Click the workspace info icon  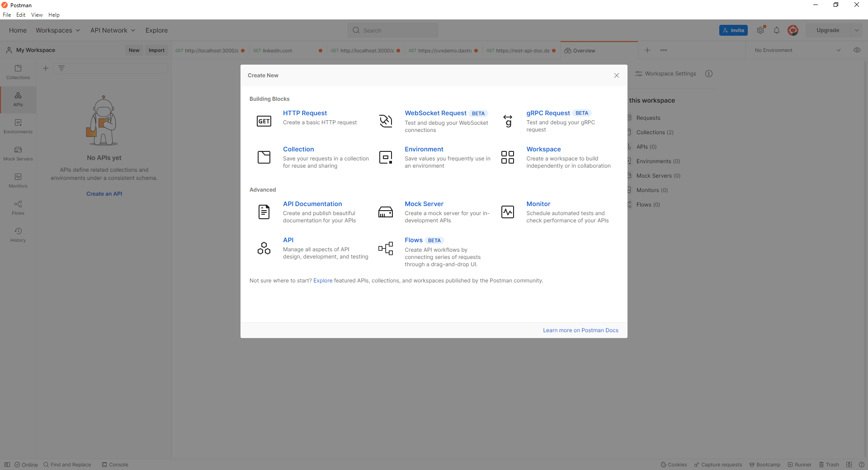tap(709, 74)
